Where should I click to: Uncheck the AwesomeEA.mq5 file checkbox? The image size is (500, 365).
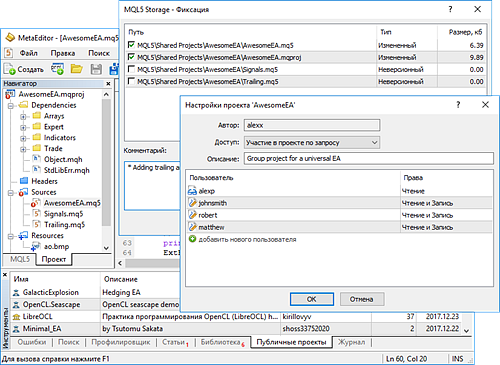[131, 45]
